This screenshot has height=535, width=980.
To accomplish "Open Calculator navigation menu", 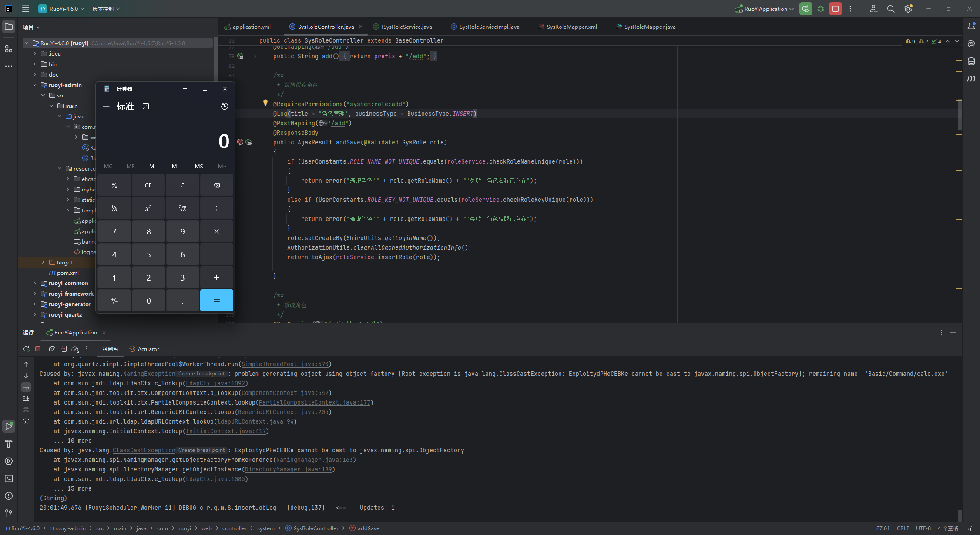I will pyautogui.click(x=106, y=106).
